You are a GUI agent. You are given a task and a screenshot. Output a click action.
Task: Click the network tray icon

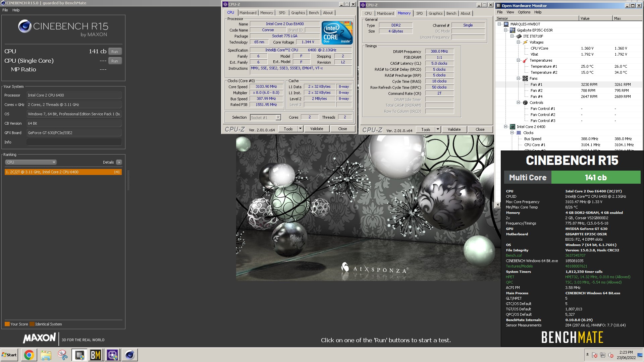click(x=603, y=355)
